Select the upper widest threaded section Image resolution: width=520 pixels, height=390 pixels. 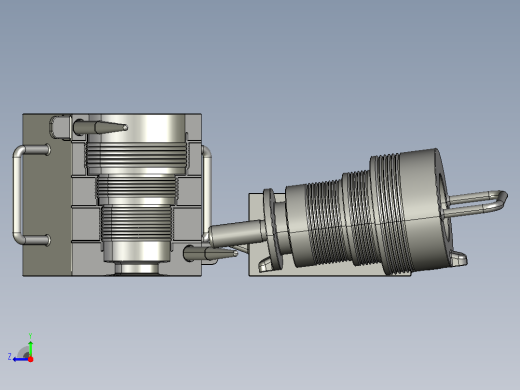tap(136, 155)
